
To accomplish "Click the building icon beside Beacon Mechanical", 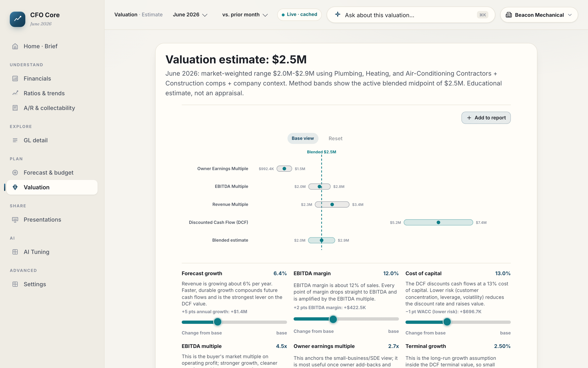I will [x=509, y=15].
